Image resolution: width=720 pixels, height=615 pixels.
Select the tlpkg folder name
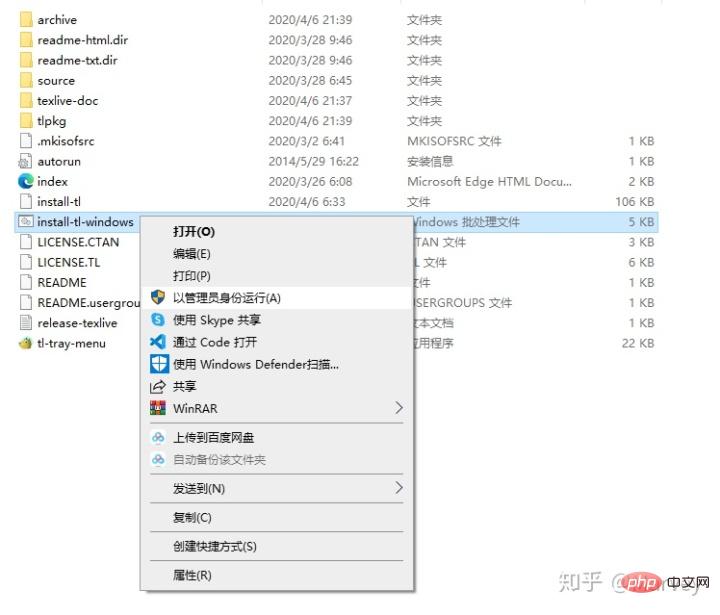tap(51, 121)
